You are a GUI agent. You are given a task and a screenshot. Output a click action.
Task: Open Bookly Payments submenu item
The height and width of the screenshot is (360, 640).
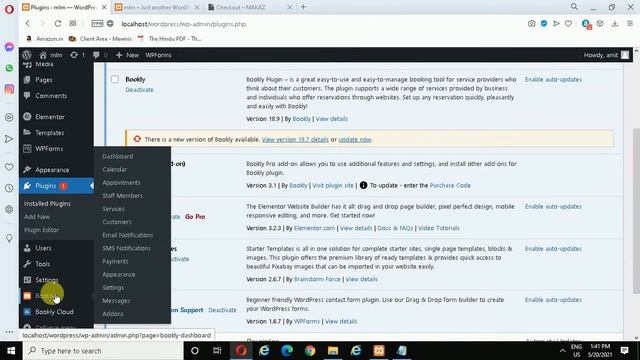[115, 261]
